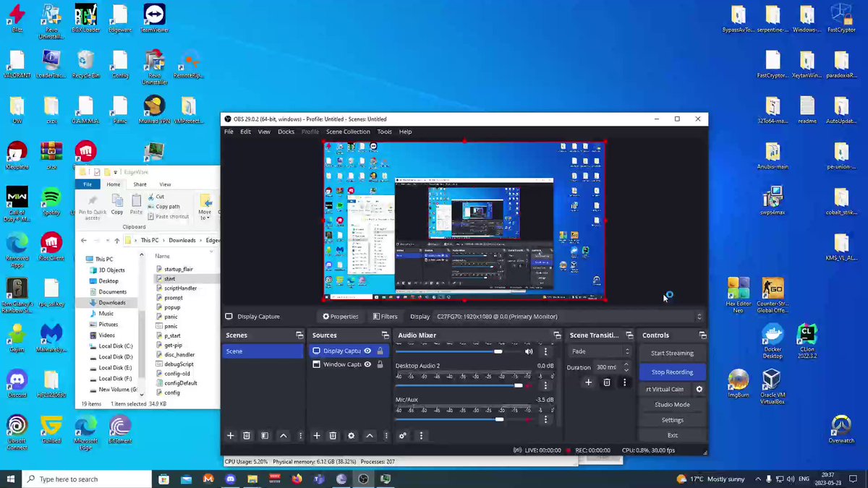Add a scene transition with plus icon

pyautogui.click(x=588, y=382)
